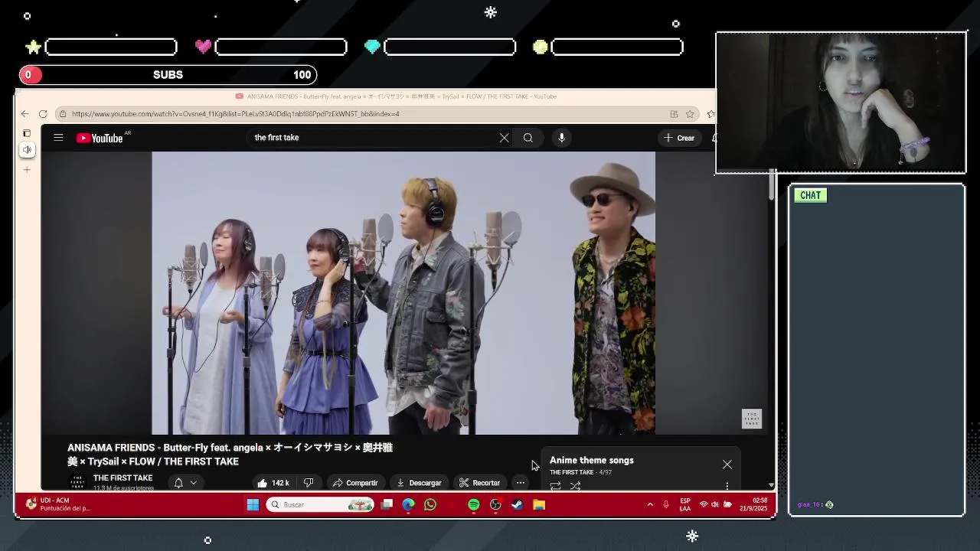Image resolution: width=980 pixels, height=551 pixels.
Task: Open more actions ellipsis under video
Action: (x=521, y=483)
